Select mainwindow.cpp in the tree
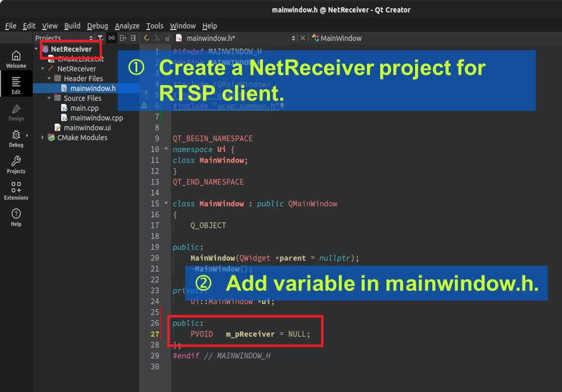562x392 pixels. tap(97, 118)
